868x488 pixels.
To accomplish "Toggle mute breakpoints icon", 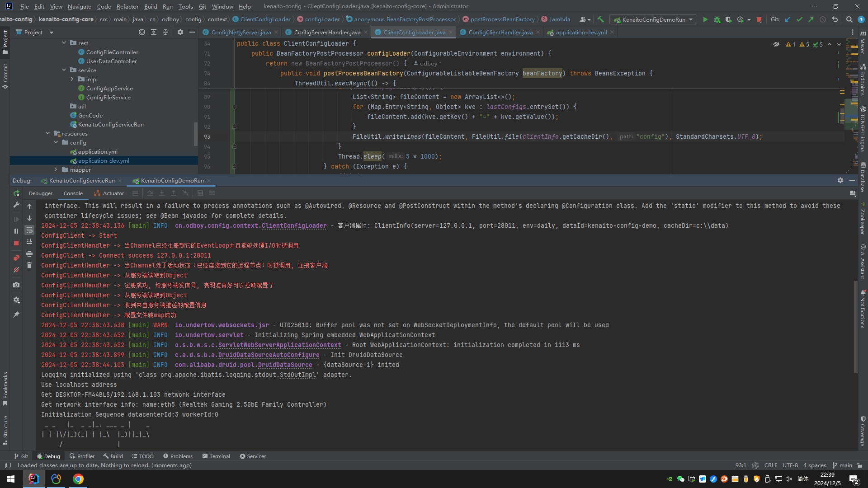I will [16, 270].
